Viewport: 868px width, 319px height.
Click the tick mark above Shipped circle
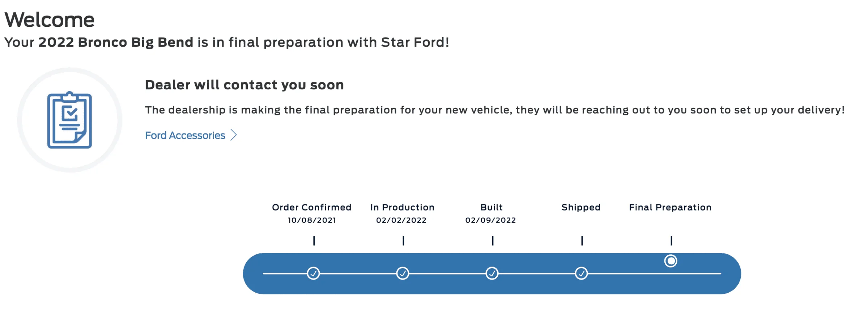[x=582, y=241]
